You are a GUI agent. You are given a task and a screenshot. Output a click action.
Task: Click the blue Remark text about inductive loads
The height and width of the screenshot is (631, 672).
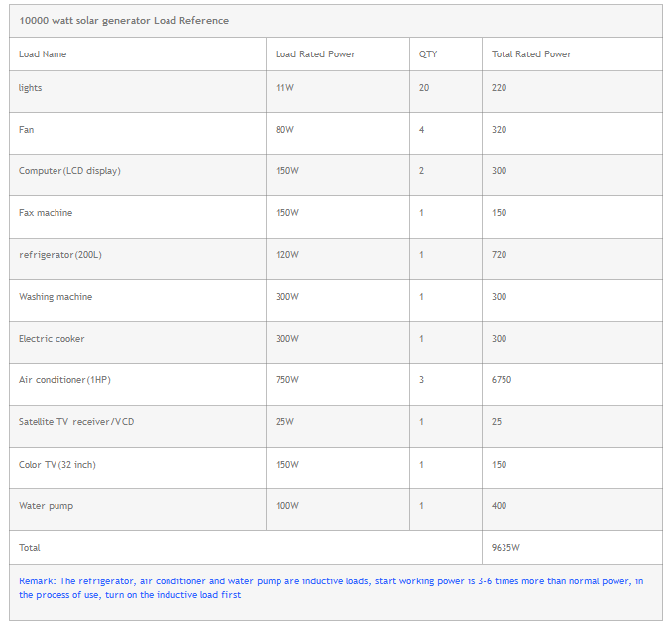click(x=331, y=588)
